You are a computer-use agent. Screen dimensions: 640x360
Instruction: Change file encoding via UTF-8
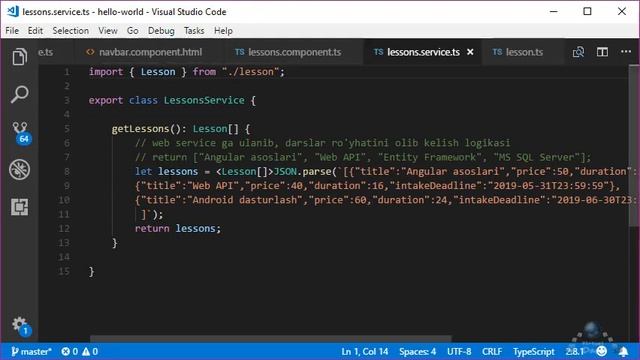click(x=459, y=351)
